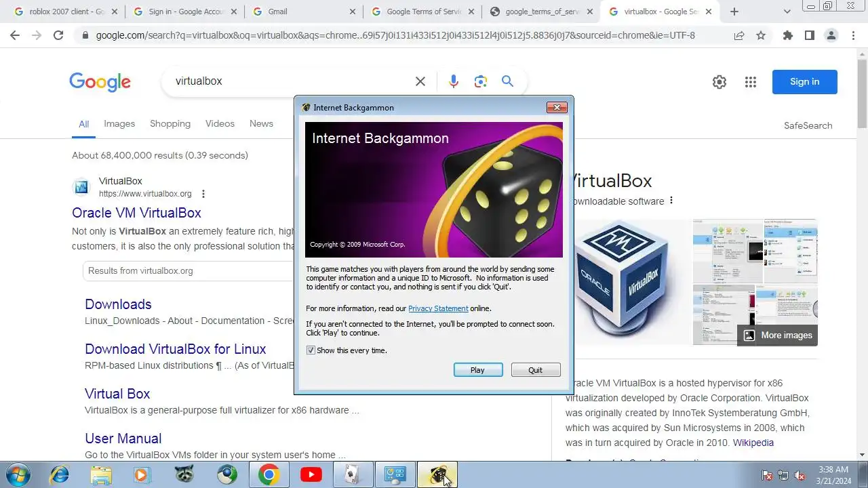
Task: Open the SafeSearch setting
Action: 808,125
